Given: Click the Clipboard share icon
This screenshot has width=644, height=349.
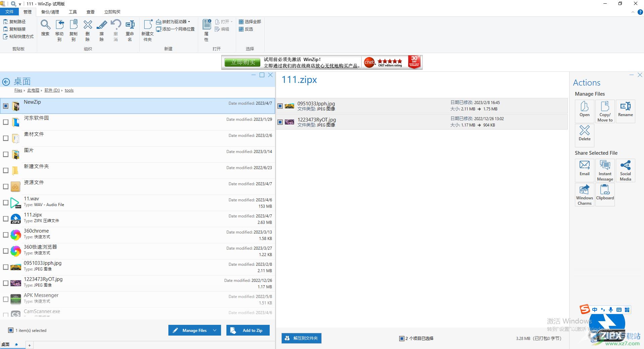Looking at the screenshot, I should [x=605, y=194].
